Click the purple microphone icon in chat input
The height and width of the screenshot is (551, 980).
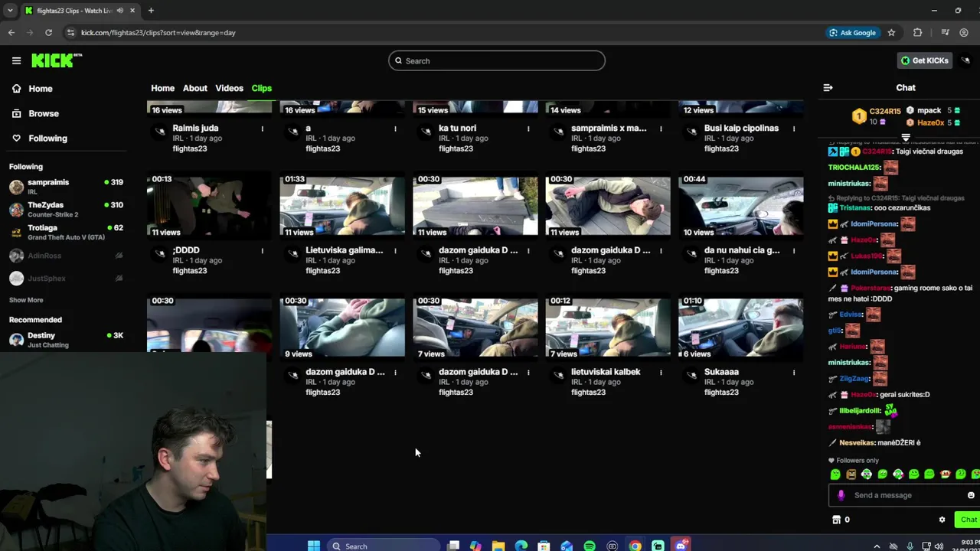tap(841, 495)
